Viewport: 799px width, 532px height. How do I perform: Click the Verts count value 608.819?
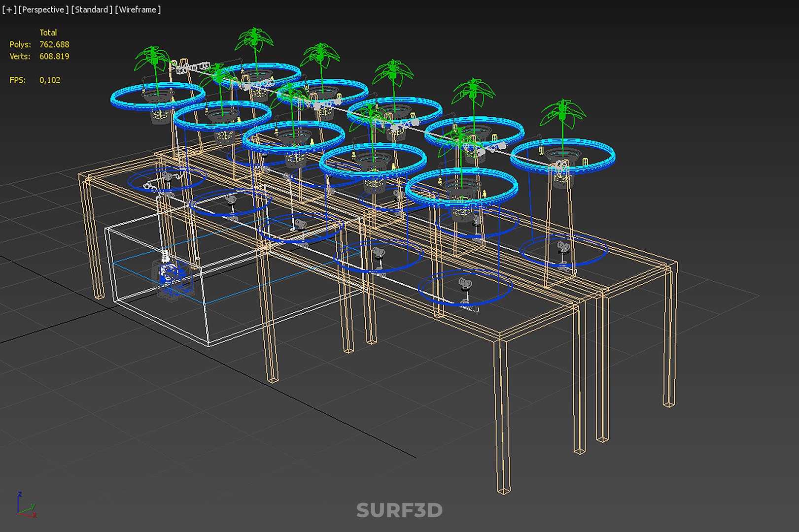(x=54, y=56)
